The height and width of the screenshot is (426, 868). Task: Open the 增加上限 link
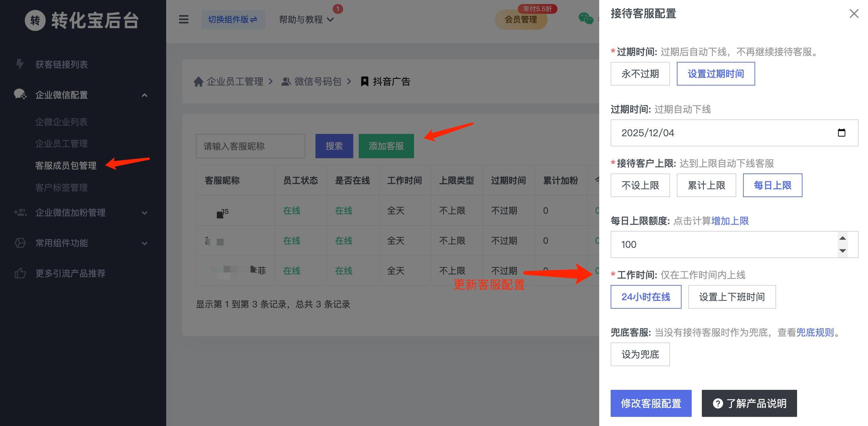[x=730, y=221]
